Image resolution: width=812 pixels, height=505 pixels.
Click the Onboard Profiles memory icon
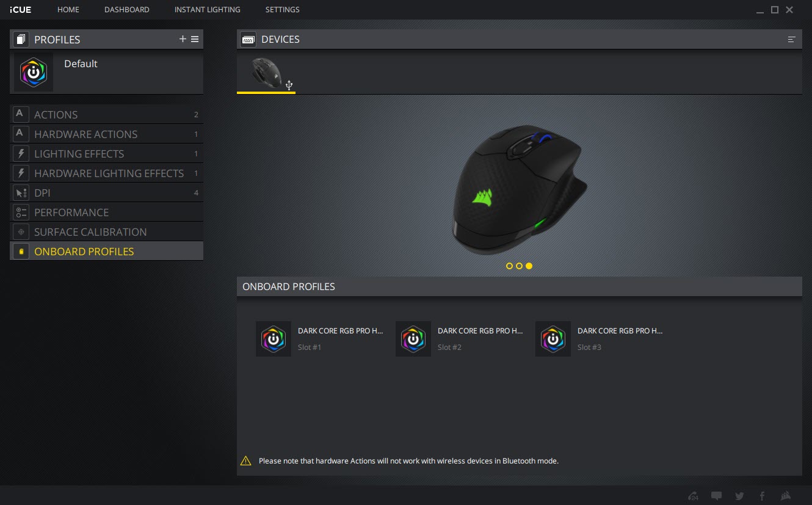(21, 251)
